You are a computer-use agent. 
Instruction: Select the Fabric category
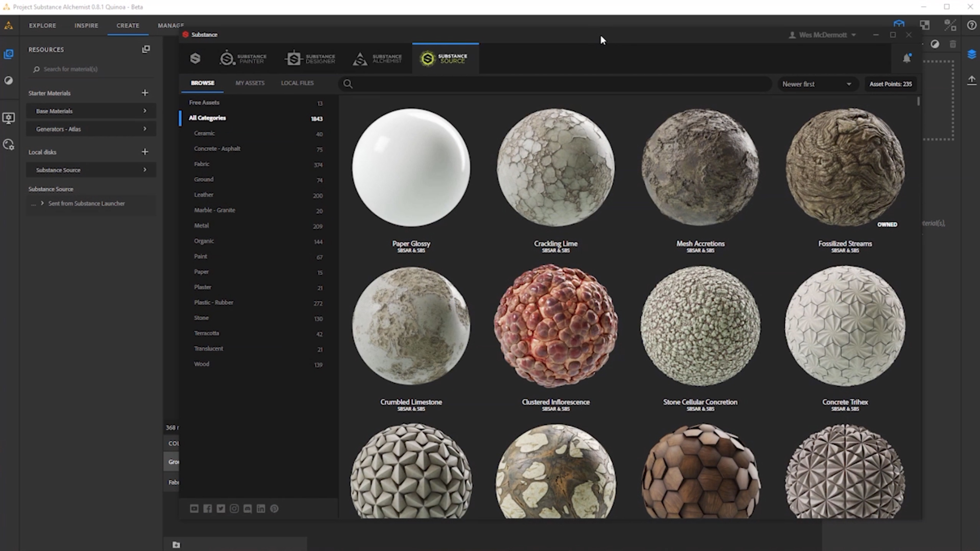(202, 164)
